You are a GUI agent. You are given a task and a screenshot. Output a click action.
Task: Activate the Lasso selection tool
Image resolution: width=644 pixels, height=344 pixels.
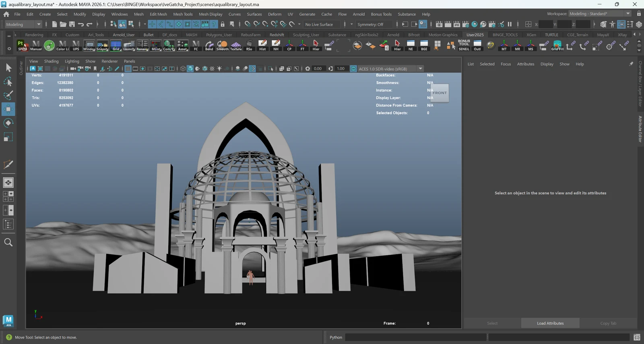[x=8, y=82]
